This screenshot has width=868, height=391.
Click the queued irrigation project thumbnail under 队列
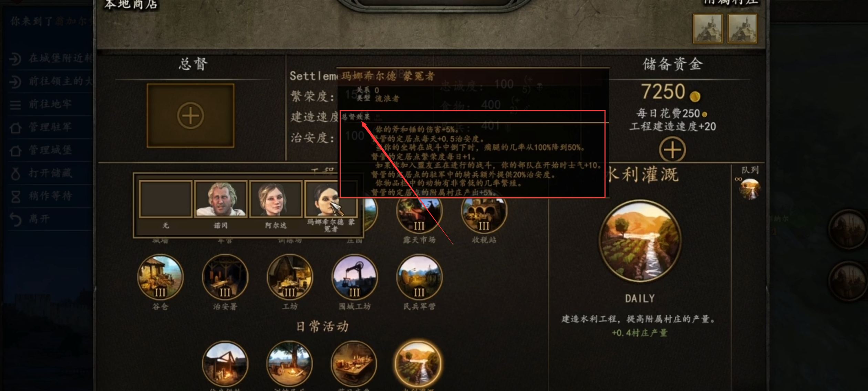(750, 189)
